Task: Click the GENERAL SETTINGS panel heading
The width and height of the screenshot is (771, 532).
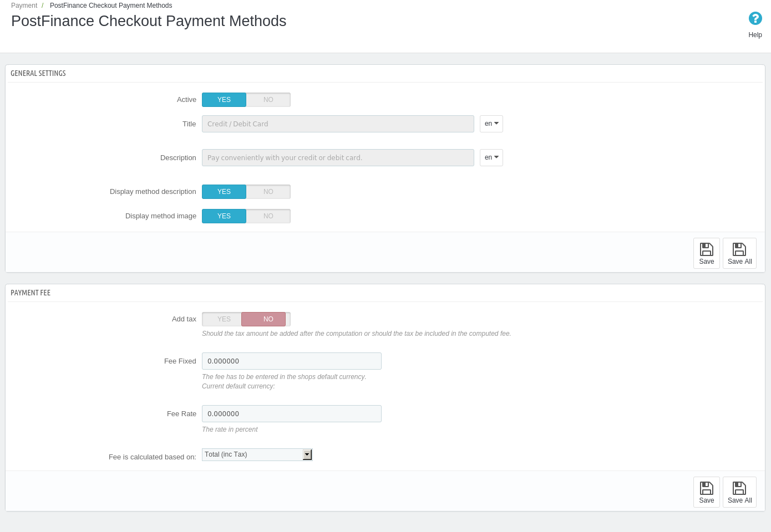Action: click(38, 73)
